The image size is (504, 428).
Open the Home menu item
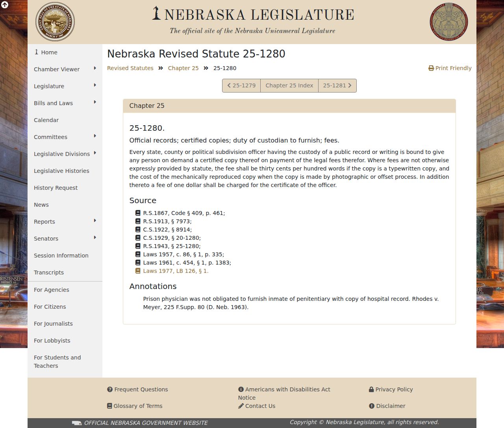tap(65, 52)
